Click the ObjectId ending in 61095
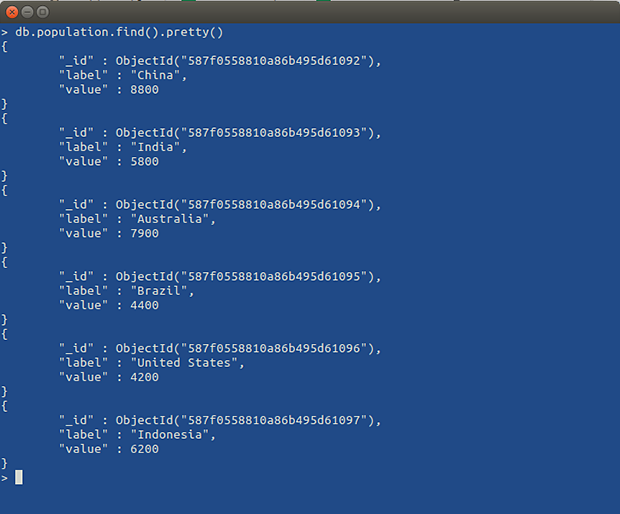The height and width of the screenshot is (514, 620). click(248, 277)
